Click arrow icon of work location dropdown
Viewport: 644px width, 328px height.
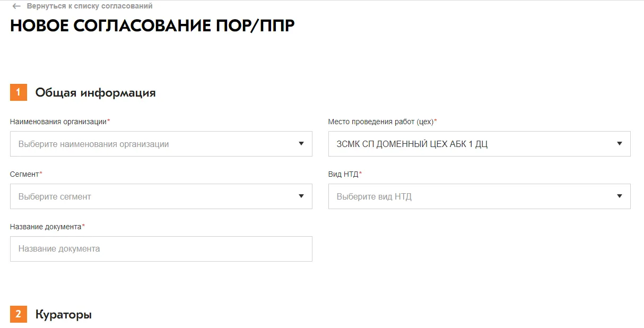pyautogui.click(x=619, y=144)
